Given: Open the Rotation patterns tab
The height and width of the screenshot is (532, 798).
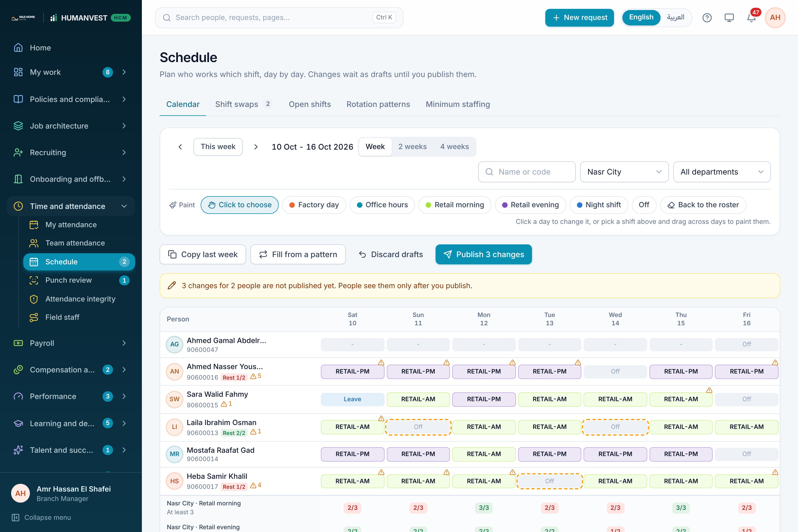Looking at the screenshot, I should (378, 104).
